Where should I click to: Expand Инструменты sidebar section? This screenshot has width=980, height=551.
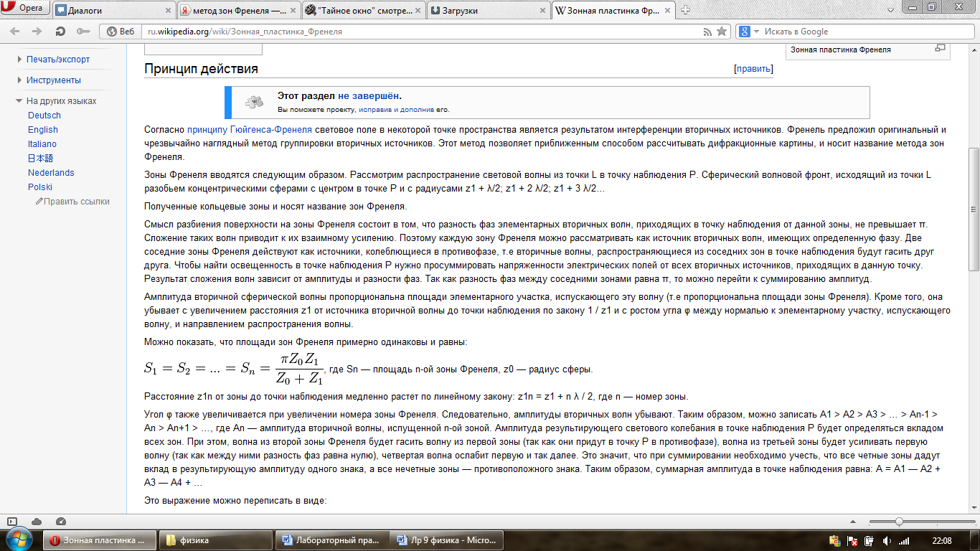pos(54,80)
